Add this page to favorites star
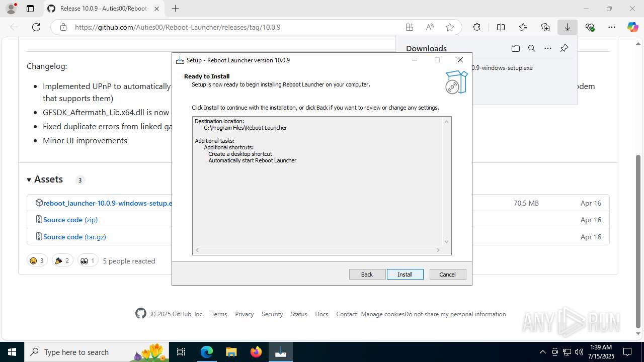 coord(450,27)
